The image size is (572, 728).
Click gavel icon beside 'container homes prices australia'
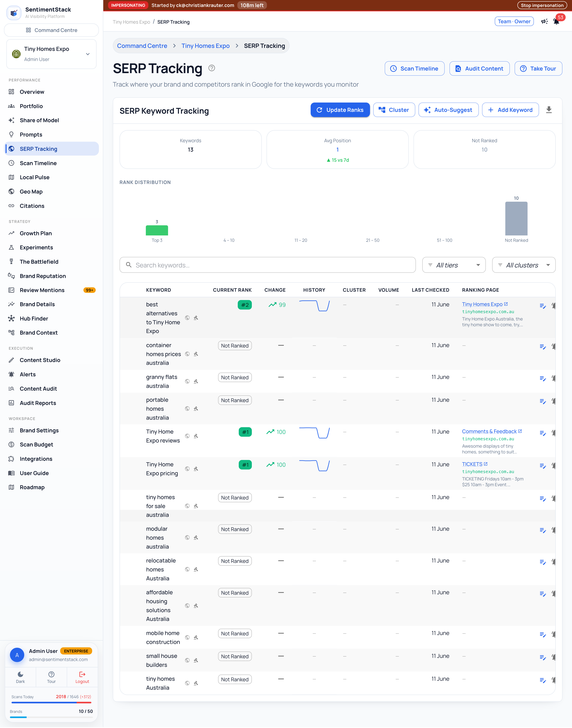point(196,354)
